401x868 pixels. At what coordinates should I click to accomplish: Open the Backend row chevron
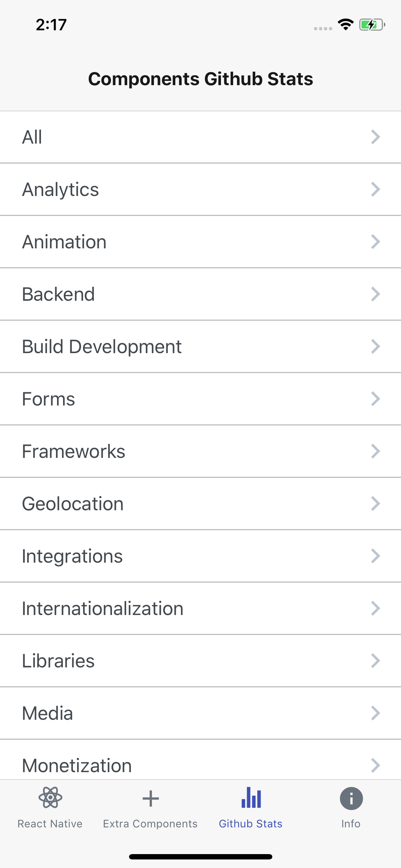[375, 294]
